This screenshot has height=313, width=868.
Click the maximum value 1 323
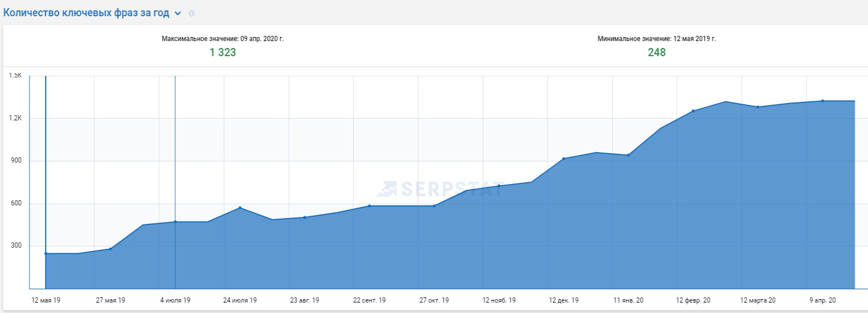(223, 53)
